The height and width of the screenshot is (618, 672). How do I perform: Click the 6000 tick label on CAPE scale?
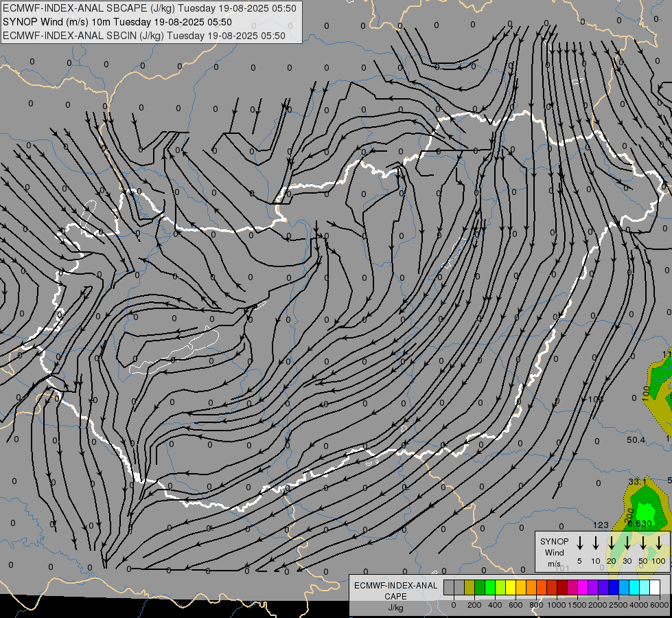(x=660, y=605)
